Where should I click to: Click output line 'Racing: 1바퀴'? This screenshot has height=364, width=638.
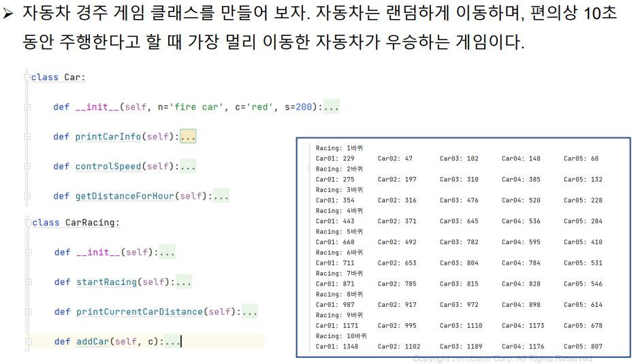(x=339, y=148)
